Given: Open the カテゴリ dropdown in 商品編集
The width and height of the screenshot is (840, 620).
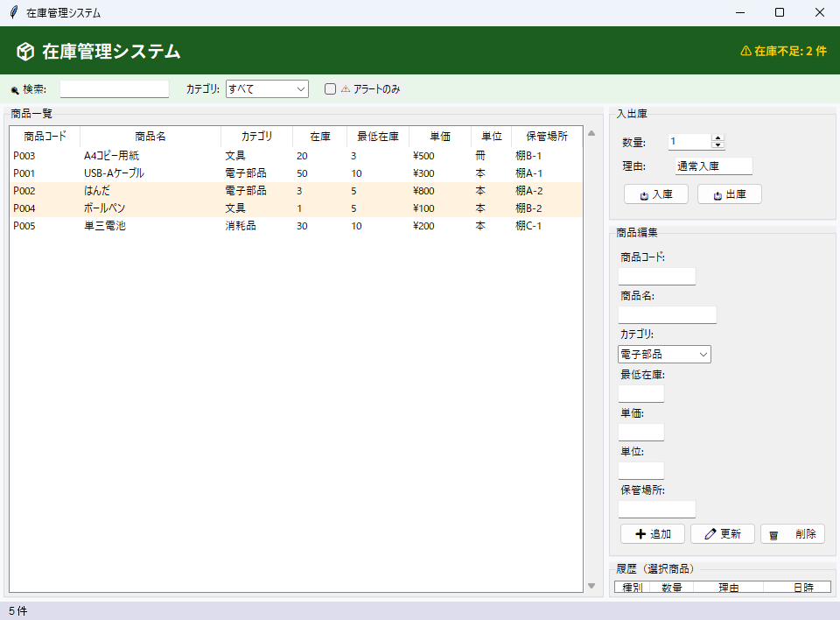Looking at the screenshot, I should [664, 355].
